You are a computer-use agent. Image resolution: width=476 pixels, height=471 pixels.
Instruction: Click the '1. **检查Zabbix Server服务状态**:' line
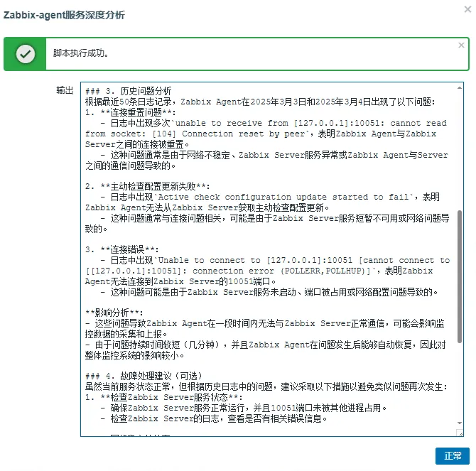pyautogui.click(x=164, y=397)
